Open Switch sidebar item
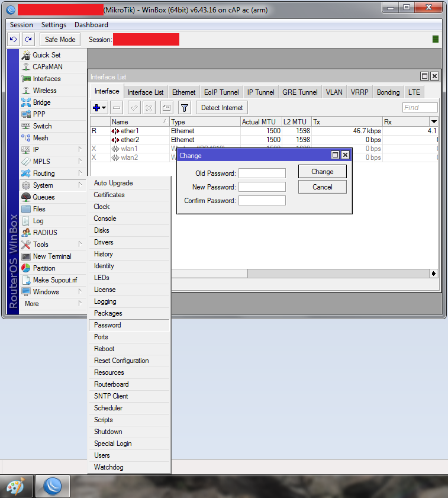448x498 pixels. pos(53,126)
